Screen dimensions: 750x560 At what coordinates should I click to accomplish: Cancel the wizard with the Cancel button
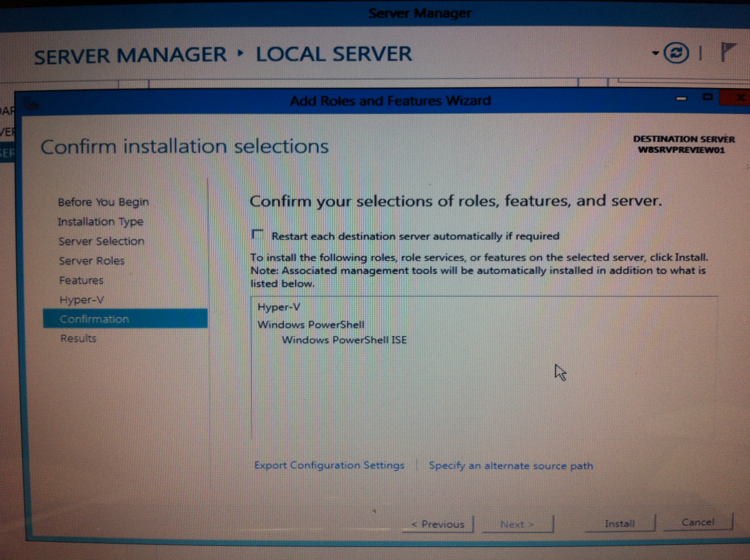pos(698,522)
